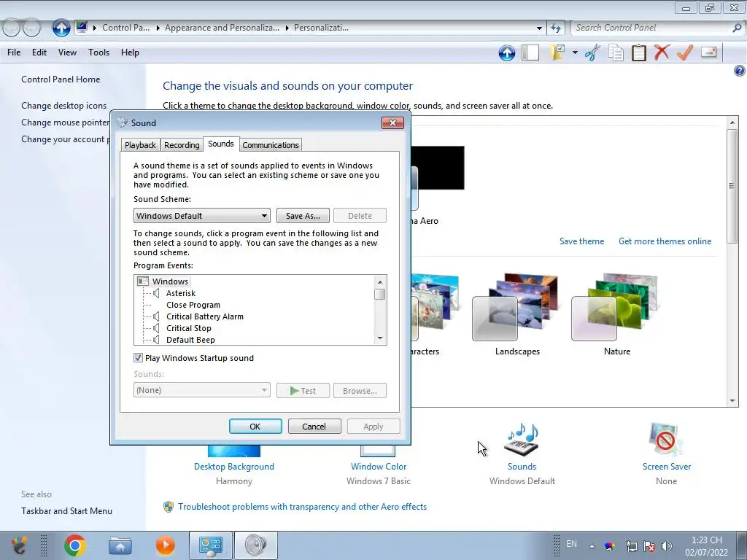747x560 pixels.
Task: Click Get more themes online link
Action: (665, 241)
